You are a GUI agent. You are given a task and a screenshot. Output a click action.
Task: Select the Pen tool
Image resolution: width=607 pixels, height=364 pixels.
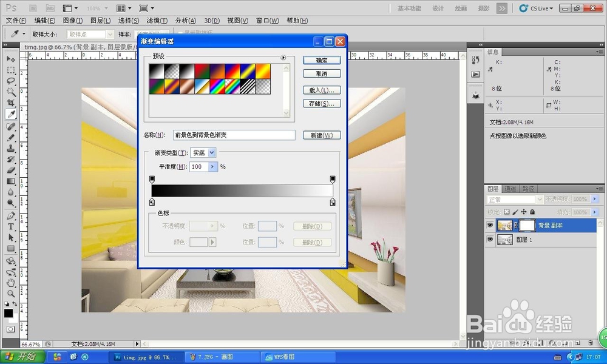(11, 215)
